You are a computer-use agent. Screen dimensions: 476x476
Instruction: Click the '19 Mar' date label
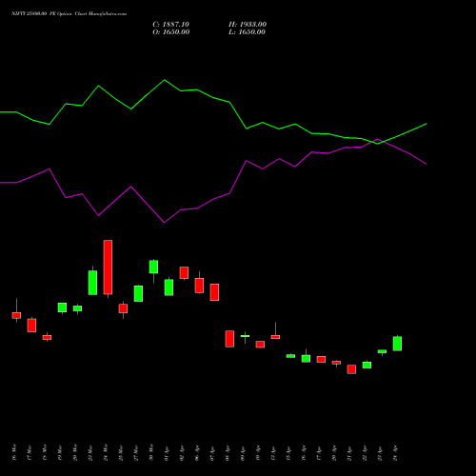pyautogui.click(x=60, y=452)
